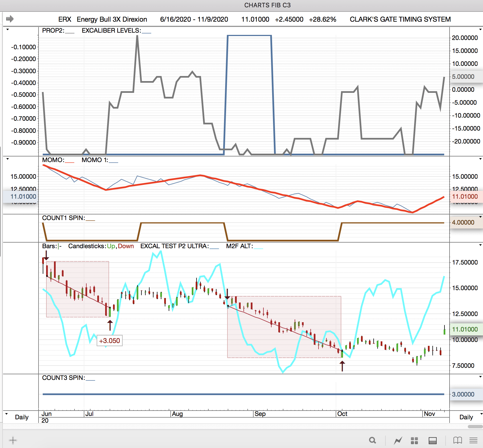Open triangle menu of COUNT1 SPIN pane
483x448 pixels.
(480, 217)
